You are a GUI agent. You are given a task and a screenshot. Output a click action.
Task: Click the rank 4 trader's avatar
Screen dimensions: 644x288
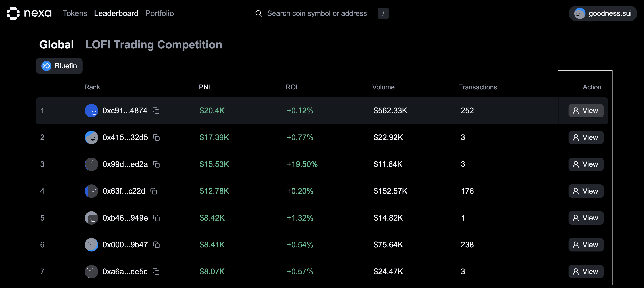tap(91, 191)
